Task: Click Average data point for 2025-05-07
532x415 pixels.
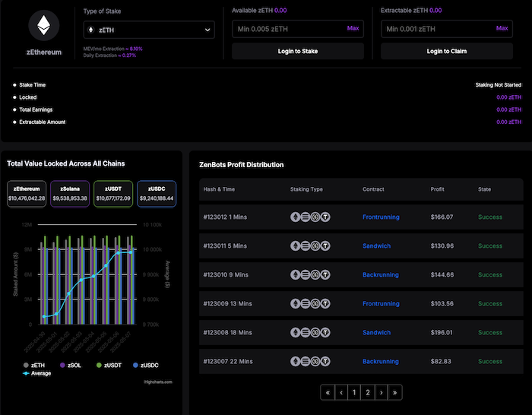Action: (131, 252)
